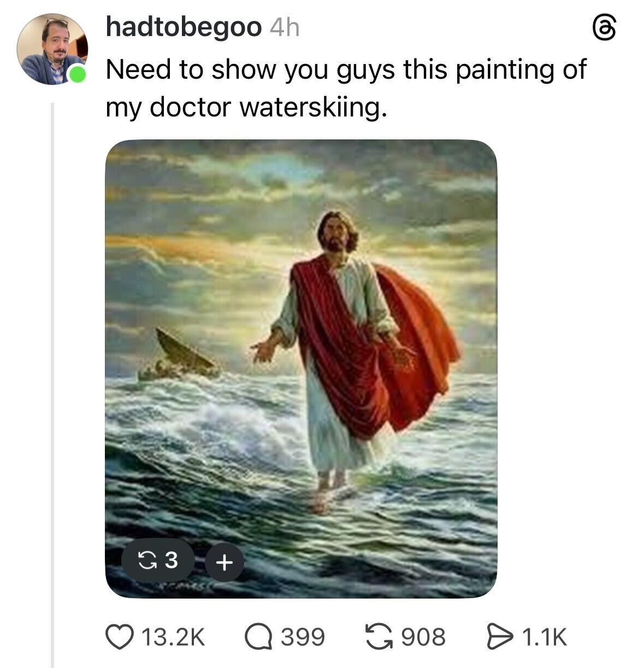Tap the repost arrows icon on the image badge
The image size is (644, 668).
coord(146,560)
